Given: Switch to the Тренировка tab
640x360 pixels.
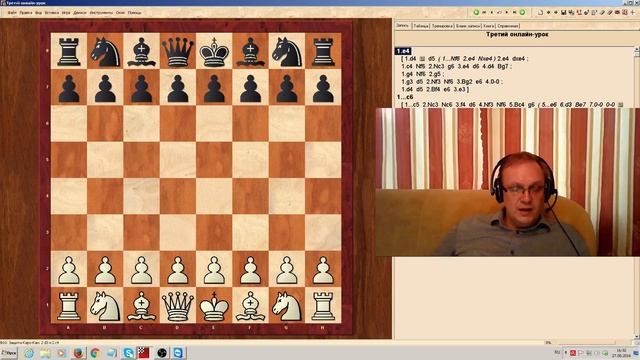Looking at the screenshot, I should pos(442,26).
